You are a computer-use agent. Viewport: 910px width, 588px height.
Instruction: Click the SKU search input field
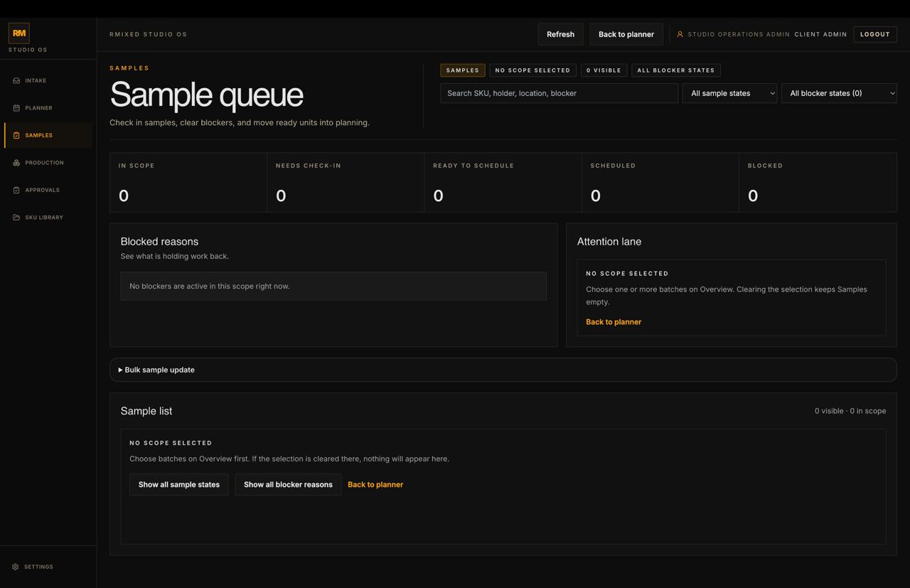[x=558, y=93]
